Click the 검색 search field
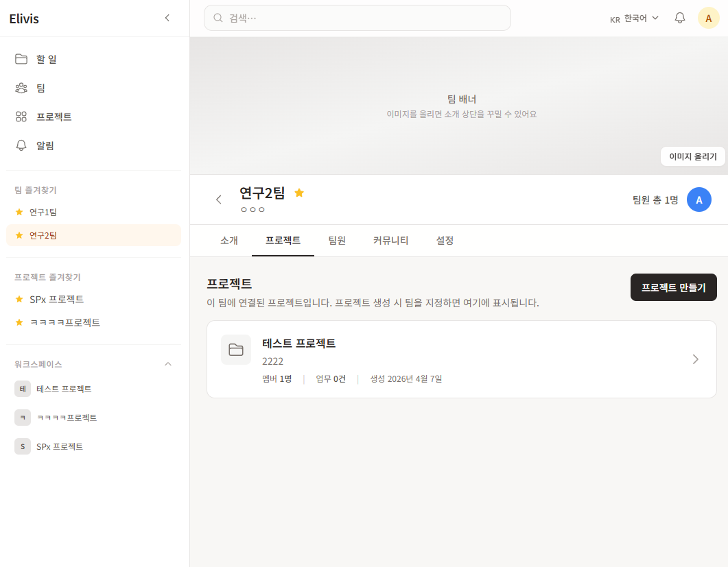728x567 pixels. click(357, 18)
